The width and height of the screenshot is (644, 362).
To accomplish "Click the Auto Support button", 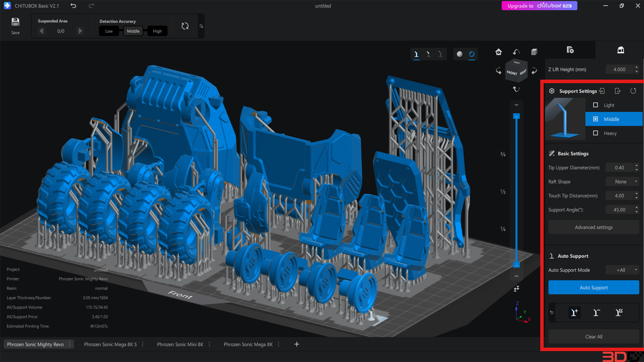I will 594,288.
